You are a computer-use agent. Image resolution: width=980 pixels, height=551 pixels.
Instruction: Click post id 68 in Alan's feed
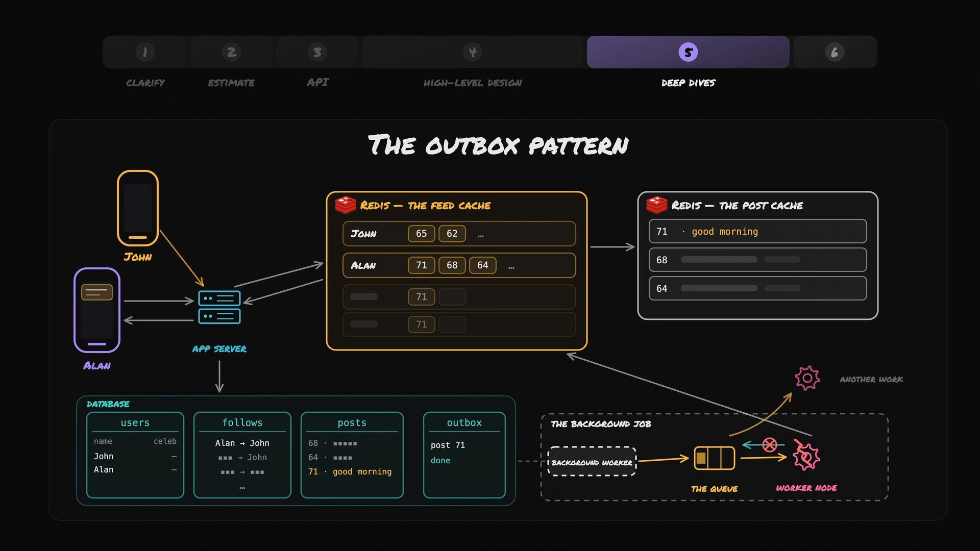(x=452, y=265)
